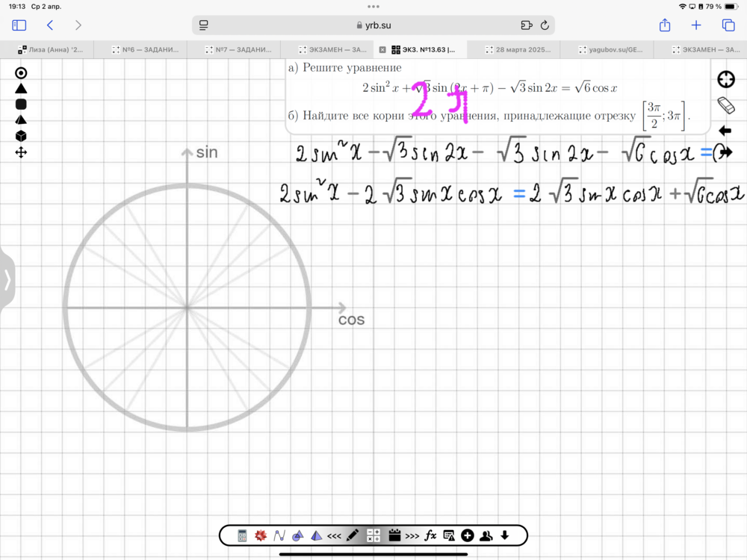747x560 pixels.
Task: Toggle the concentric circle tool at left
Action: 21,73
